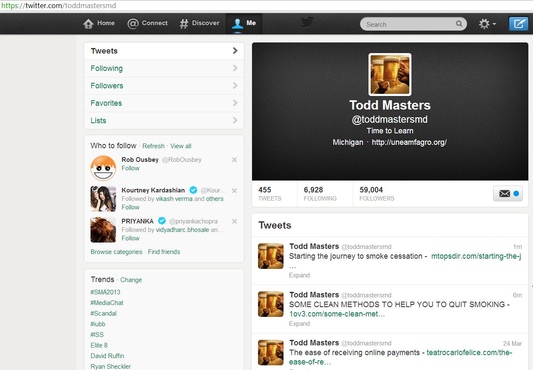533x370 pixels.
Task: Open the Me profile tab
Action: point(244,23)
